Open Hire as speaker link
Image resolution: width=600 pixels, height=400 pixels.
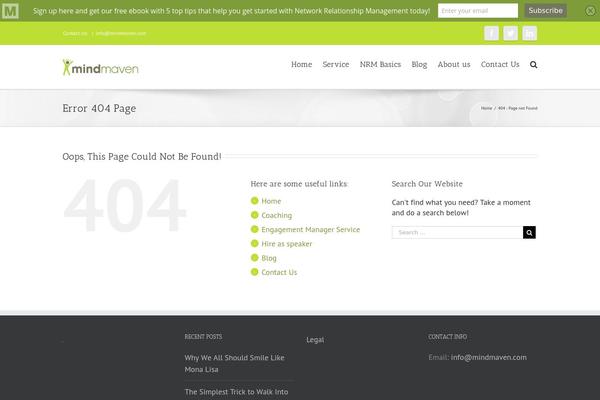pos(287,244)
